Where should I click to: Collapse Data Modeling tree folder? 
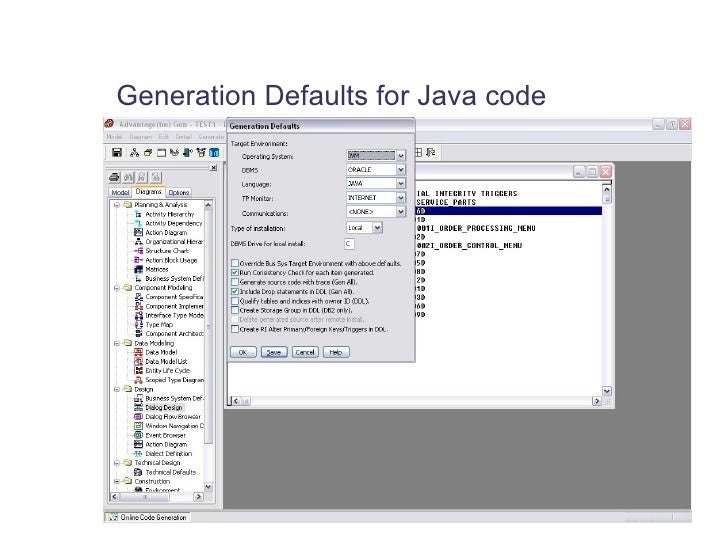pyautogui.click(x=117, y=344)
